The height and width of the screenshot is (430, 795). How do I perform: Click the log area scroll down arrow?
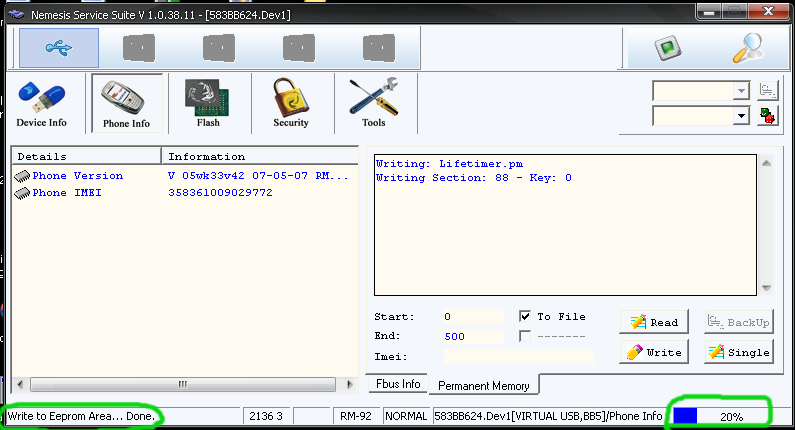(x=766, y=288)
